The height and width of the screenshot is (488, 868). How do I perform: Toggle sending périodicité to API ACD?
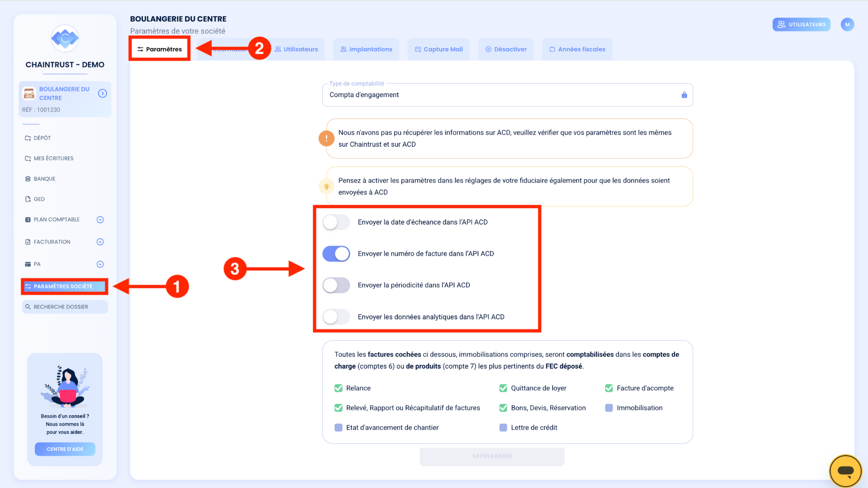pyautogui.click(x=336, y=285)
